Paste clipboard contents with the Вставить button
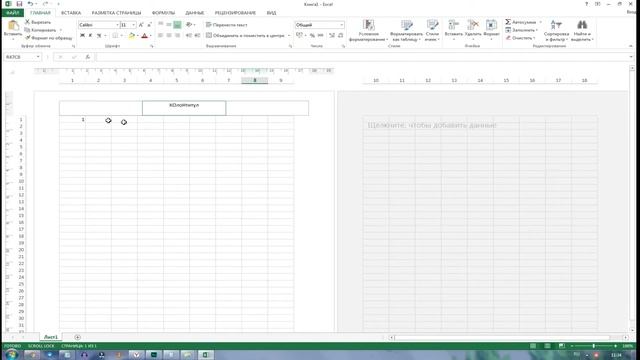The image size is (640, 360). pos(13,29)
